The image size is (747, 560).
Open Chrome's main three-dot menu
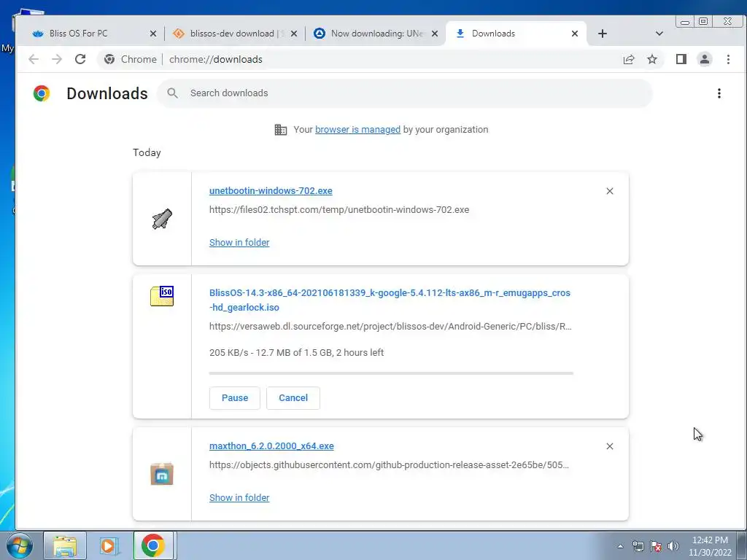click(728, 59)
